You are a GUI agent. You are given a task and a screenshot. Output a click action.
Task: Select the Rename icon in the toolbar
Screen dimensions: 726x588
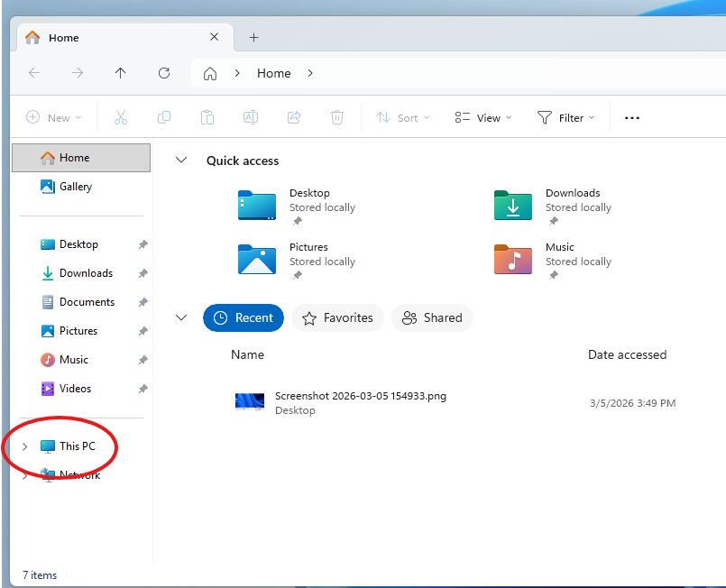pos(250,117)
